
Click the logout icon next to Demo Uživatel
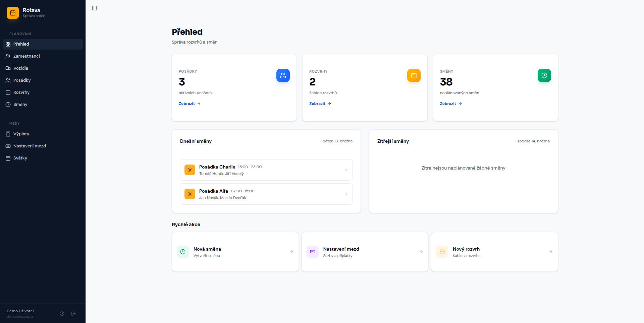pos(74,314)
